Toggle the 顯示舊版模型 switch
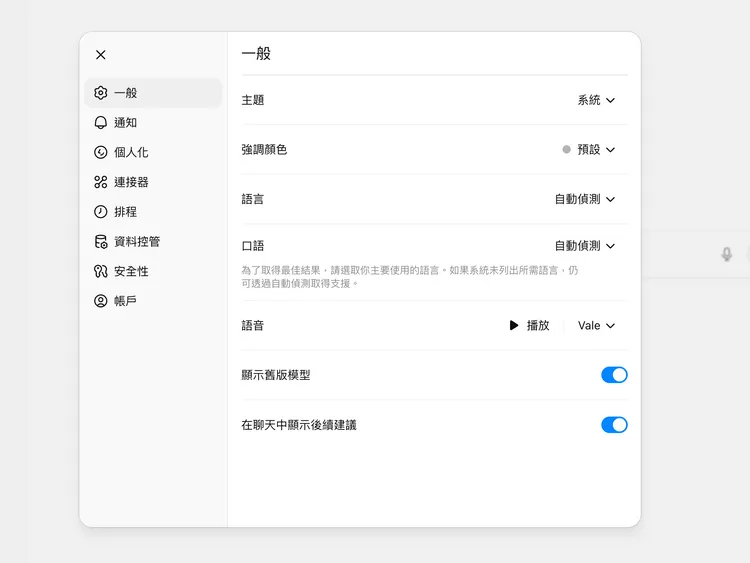The height and width of the screenshot is (563, 750). pos(614,375)
